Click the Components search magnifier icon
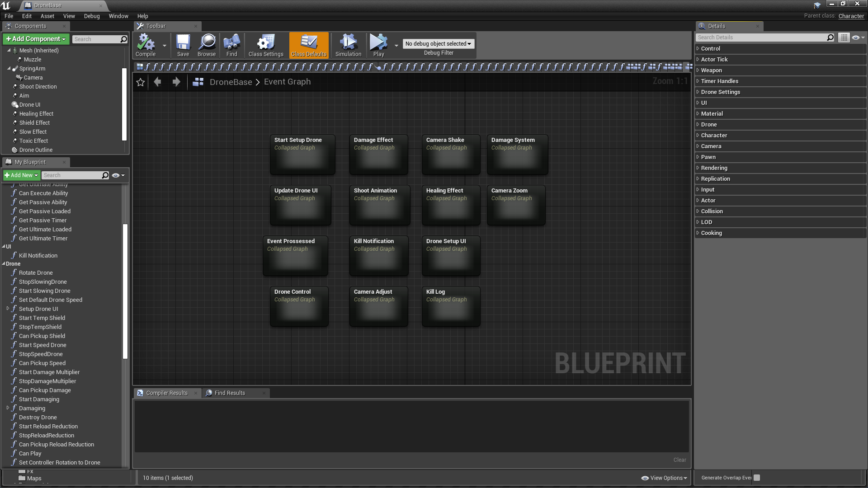The image size is (868, 488). (123, 39)
